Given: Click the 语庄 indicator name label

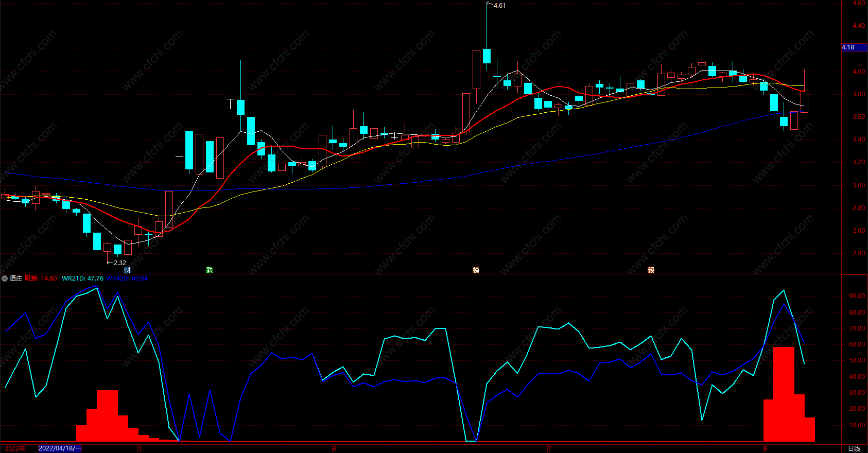Looking at the screenshot, I should click(x=16, y=278).
